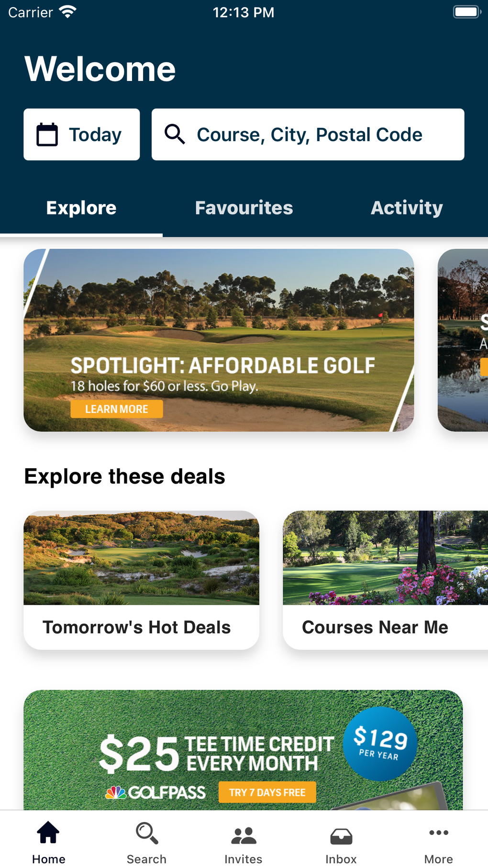
Task: Tap Try 7 Days Free on GolfPass banner
Action: point(267,792)
